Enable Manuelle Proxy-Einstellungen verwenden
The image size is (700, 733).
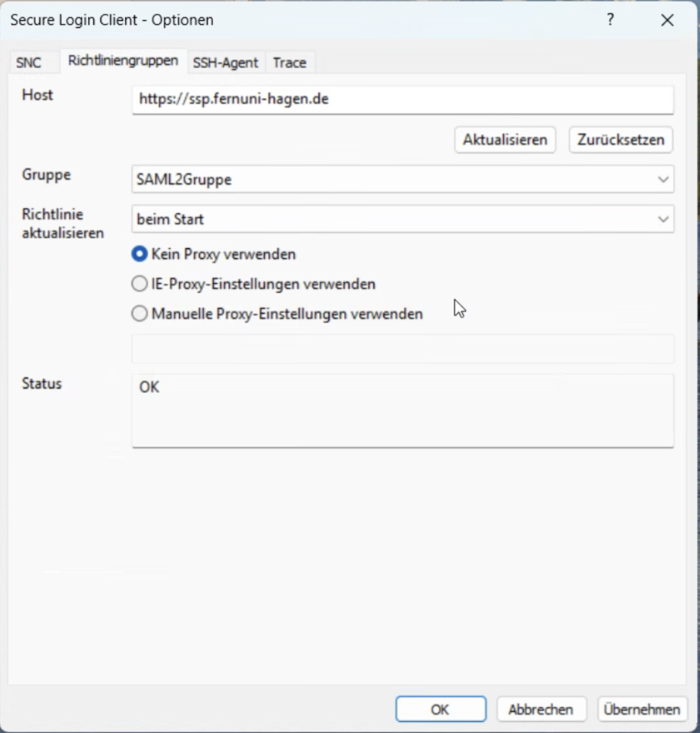[140, 314]
